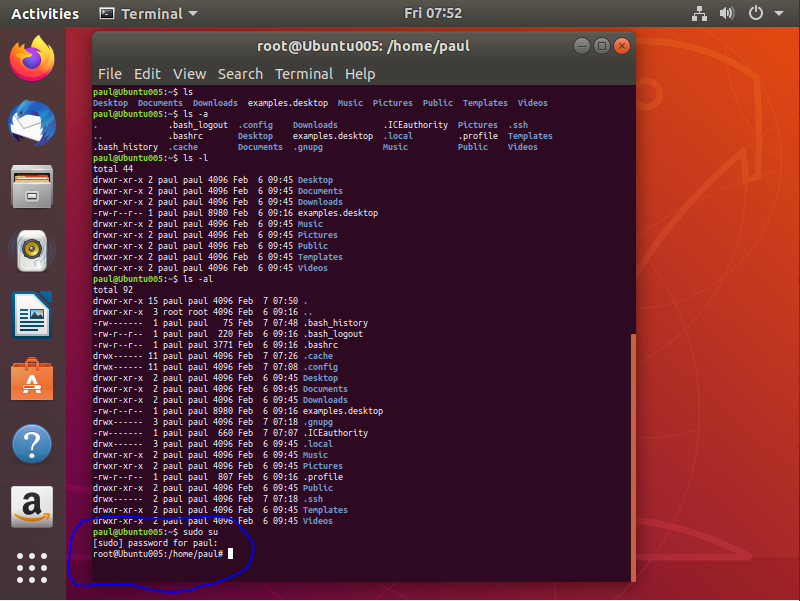Image resolution: width=800 pixels, height=601 pixels.
Task: Minimize the terminal window
Action: click(x=582, y=46)
